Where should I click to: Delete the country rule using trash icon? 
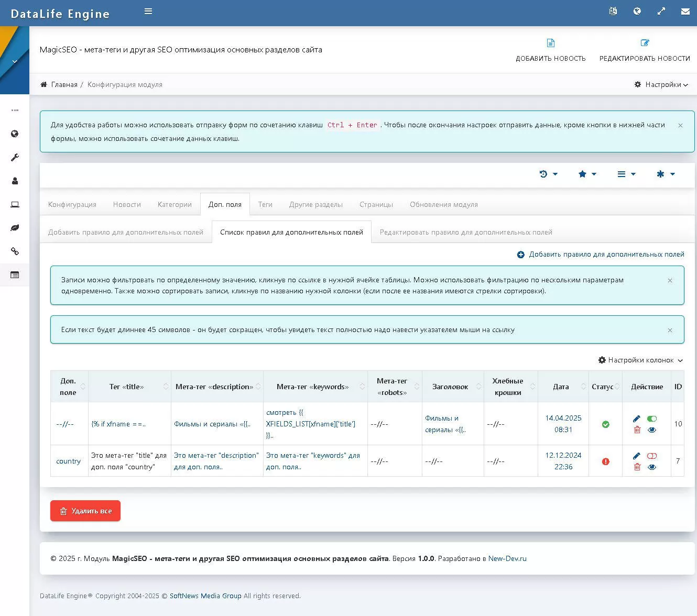tap(637, 467)
